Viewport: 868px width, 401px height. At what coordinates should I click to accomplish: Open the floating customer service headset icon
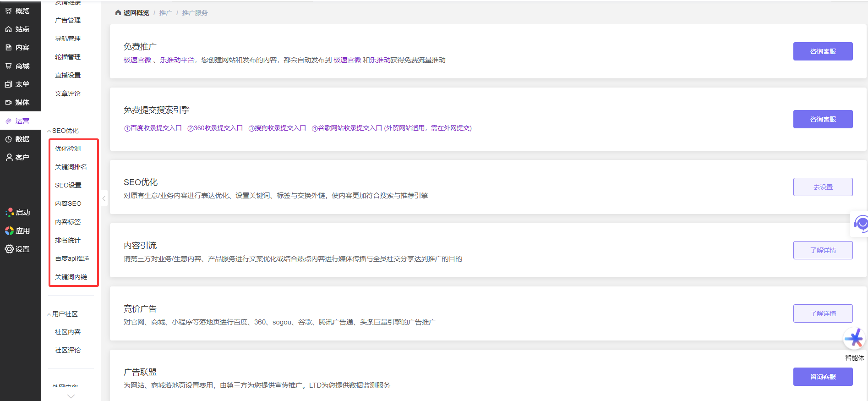tap(861, 224)
